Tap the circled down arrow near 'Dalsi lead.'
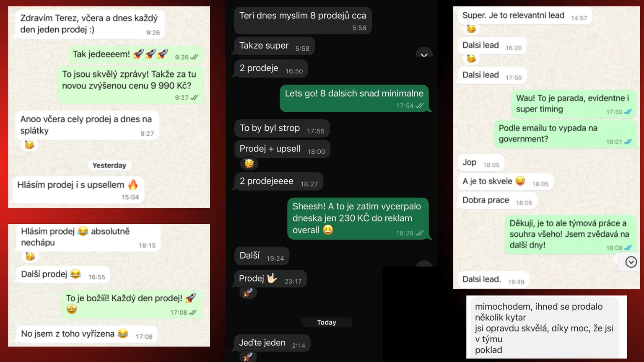Image resolution: width=644 pixels, height=362 pixels. click(x=631, y=262)
